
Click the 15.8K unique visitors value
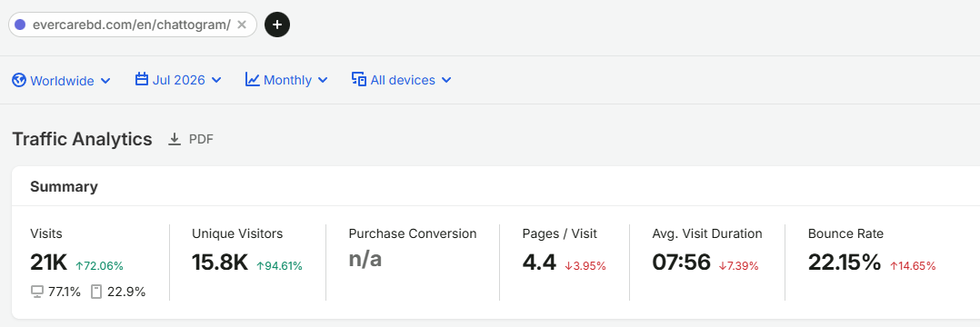pos(220,263)
